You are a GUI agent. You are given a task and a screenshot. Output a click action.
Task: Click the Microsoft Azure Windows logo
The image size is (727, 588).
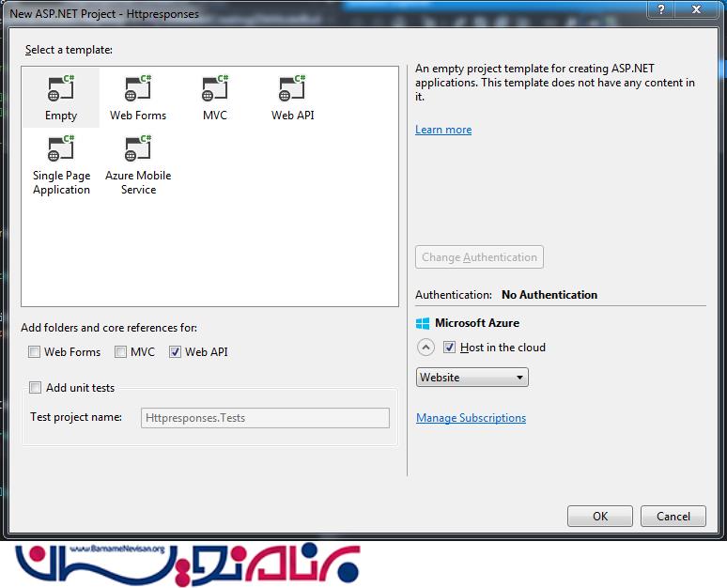pyautogui.click(x=423, y=323)
